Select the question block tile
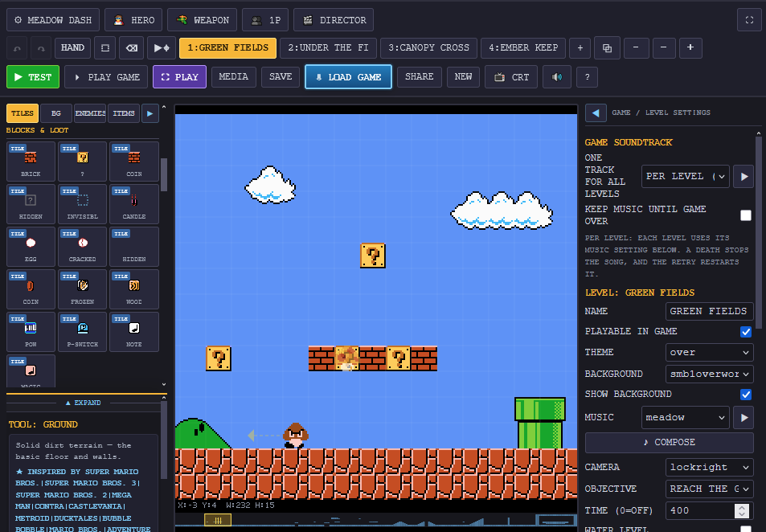 click(83, 162)
